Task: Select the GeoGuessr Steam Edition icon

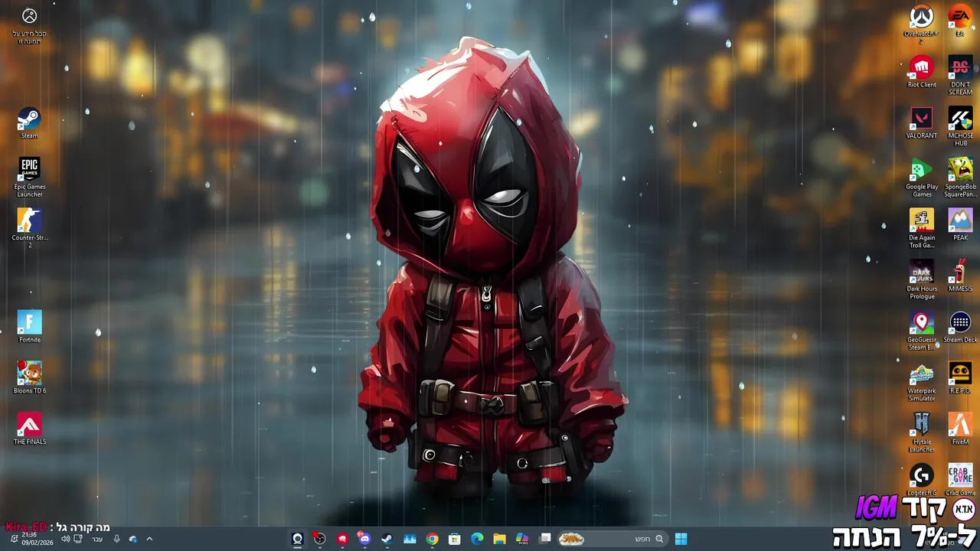Action: coord(921,331)
